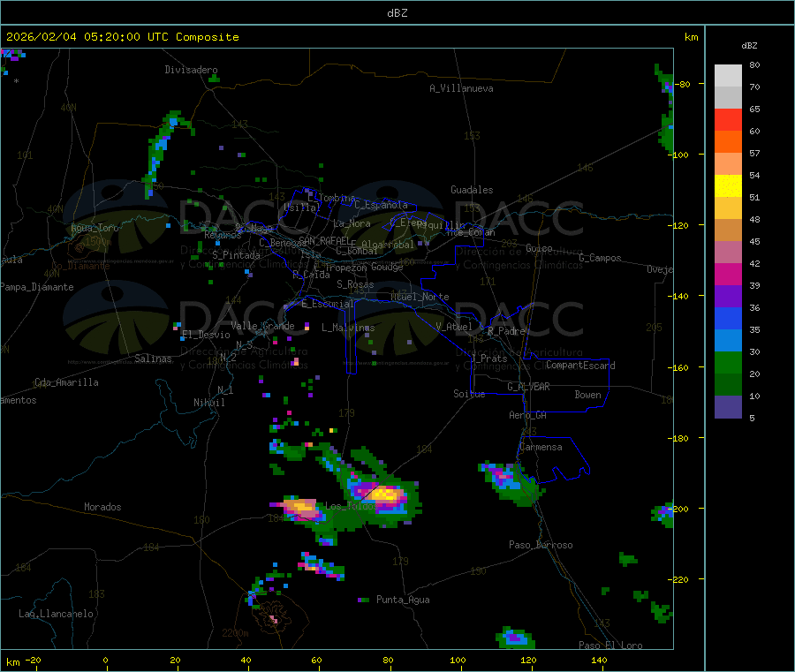Click the orange 57-60 dBZ legend swatch
This screenshot has height=672, width=795.
[x=728, y=142]
